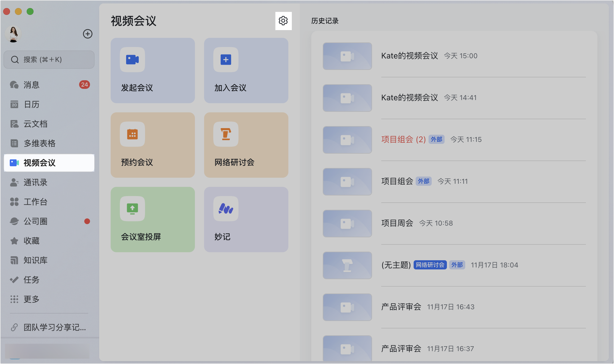Click the 24 unread messages badge
This screenshot has height=364, width=614.
84,85
